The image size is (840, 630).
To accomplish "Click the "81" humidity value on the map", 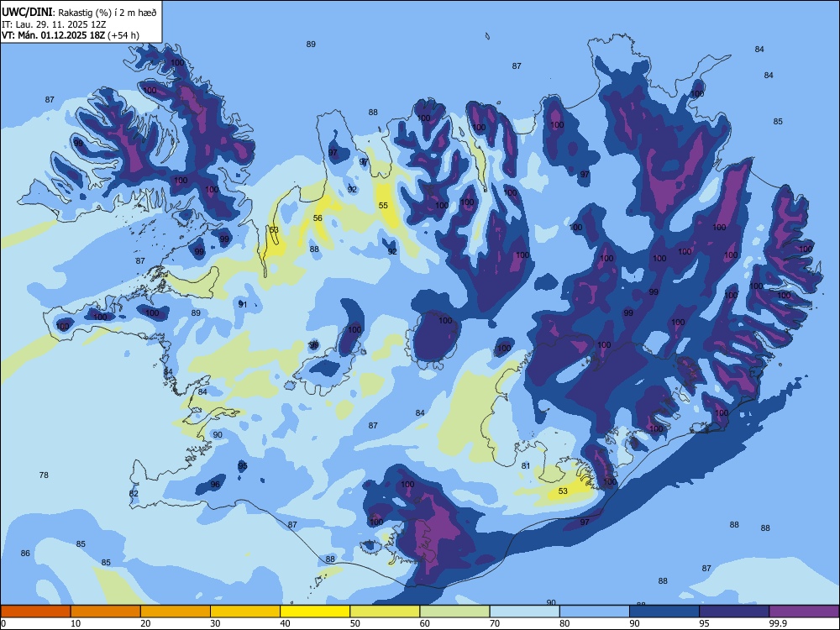I will 526,466.
